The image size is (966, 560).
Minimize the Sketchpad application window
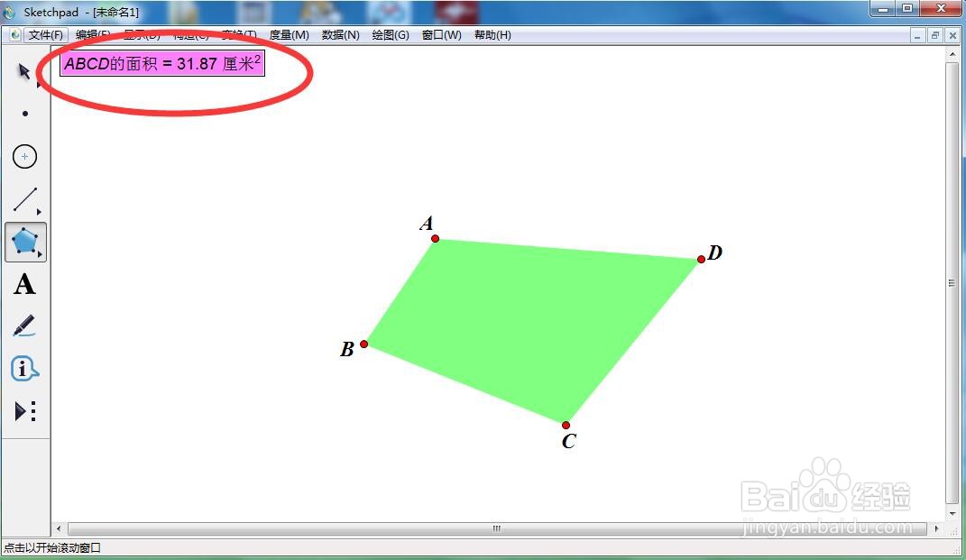coord(883,9)
